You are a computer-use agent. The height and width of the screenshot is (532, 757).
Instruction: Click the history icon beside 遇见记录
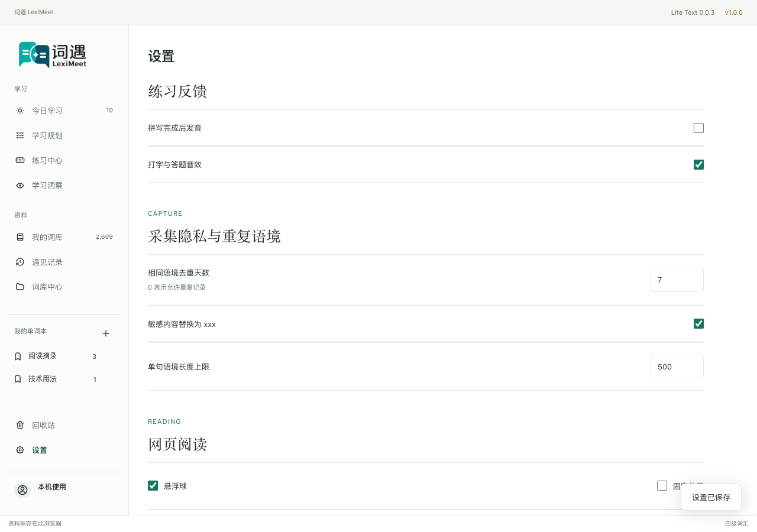click(20, 262)
